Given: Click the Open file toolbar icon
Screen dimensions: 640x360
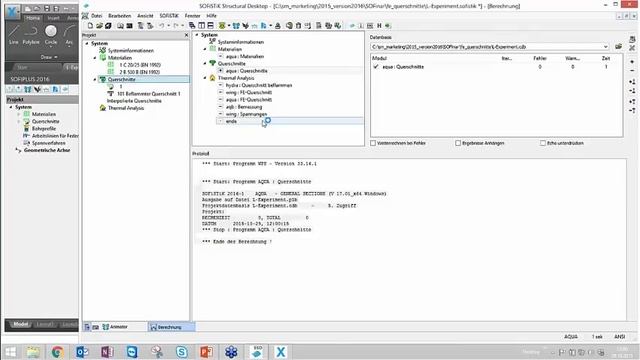Looking at the screenshot, I should coord(99,26).
